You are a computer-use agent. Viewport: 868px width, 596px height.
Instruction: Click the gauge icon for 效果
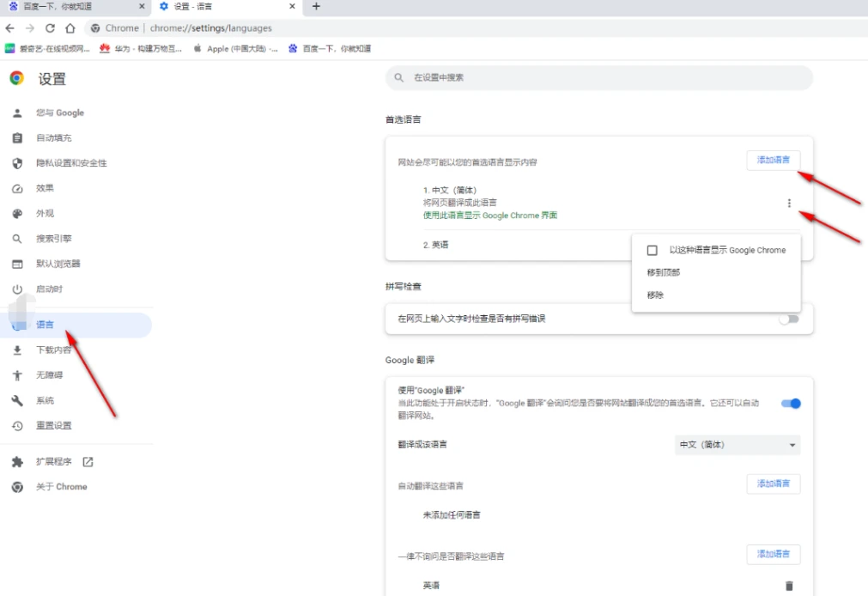click(17, 189)
